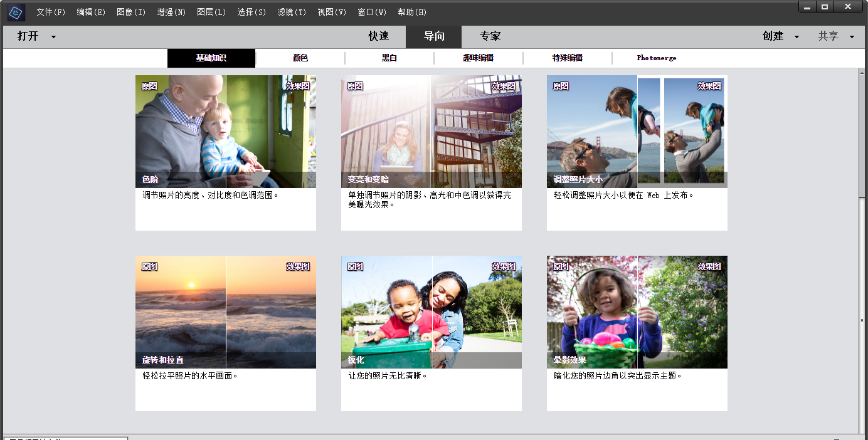Open the 图层(L) menu
The height and width of the screenshot is (440, 868).
click(211, 13)
